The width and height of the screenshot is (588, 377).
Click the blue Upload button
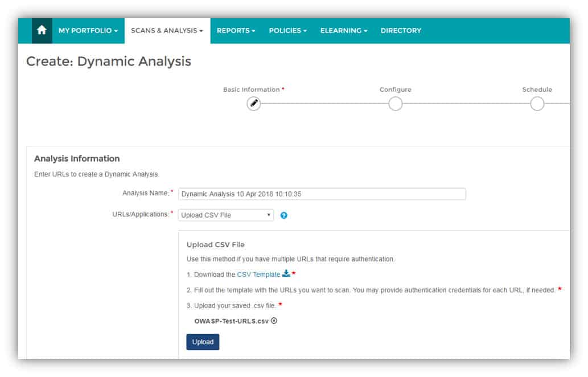point(203,342)
